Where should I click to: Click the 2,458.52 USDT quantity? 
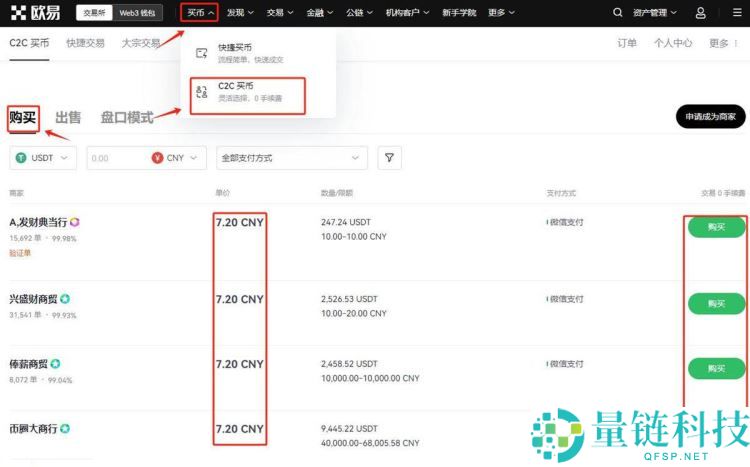(349, 364)
